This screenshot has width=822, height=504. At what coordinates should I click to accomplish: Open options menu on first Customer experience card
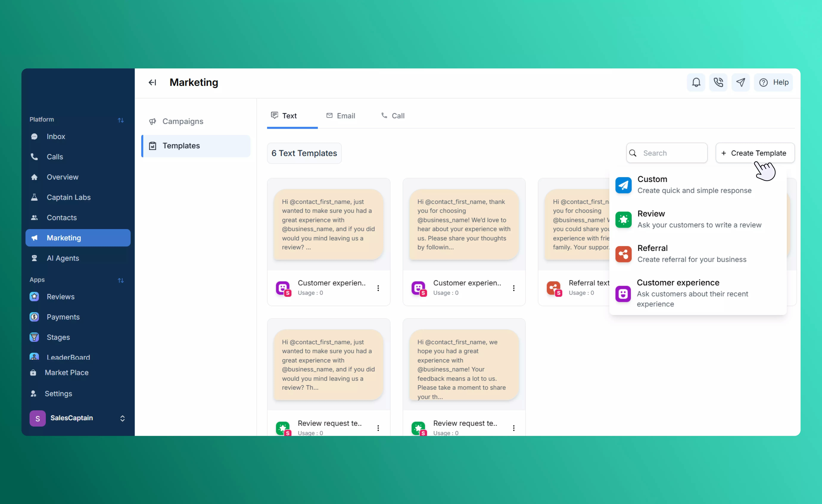(378, 288)
